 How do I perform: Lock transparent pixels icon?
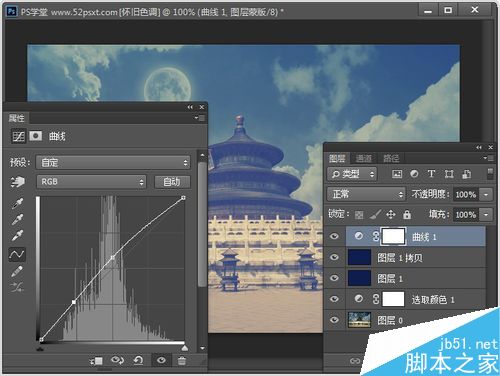pos(359,215)
